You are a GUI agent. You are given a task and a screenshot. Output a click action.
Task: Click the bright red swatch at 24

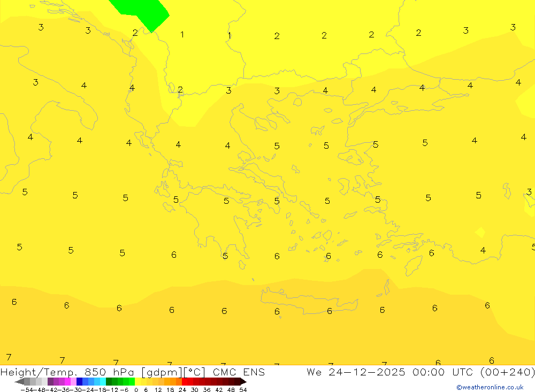tap(185, 382)
